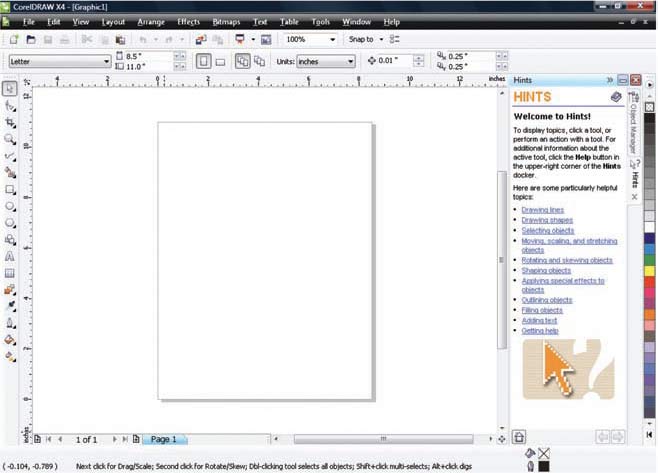The width and height of the screenshot is (658, 473).
Task: Select the Zoom tool (magnifier)
Action: (x=10, y=139)
